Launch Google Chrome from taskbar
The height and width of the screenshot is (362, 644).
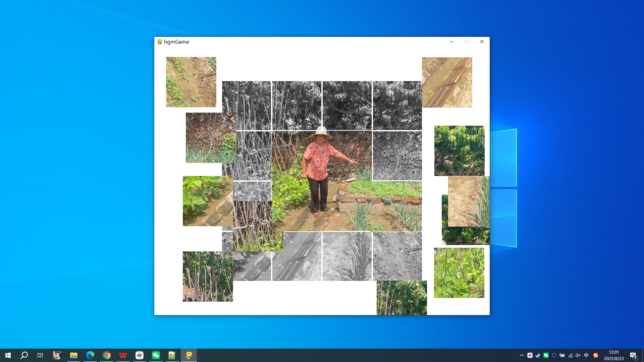coord(107,355)
